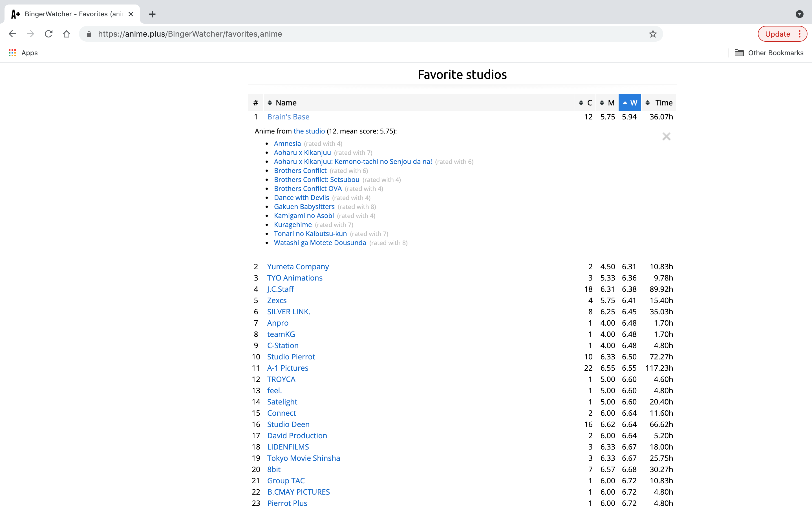Open Chrome three-dot menu

pyautogui.click(x=800, y=34)
